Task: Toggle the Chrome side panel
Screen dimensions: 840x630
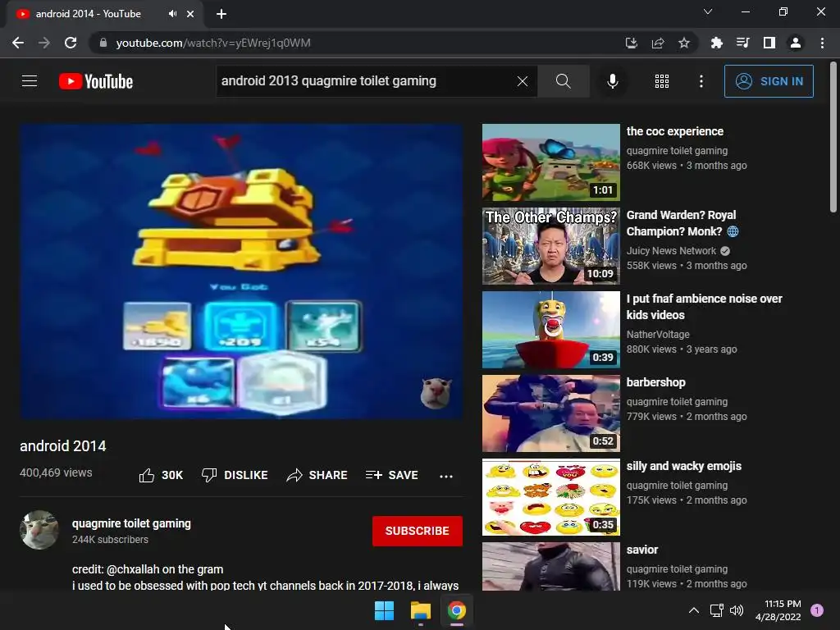Action: click(769, 43)
